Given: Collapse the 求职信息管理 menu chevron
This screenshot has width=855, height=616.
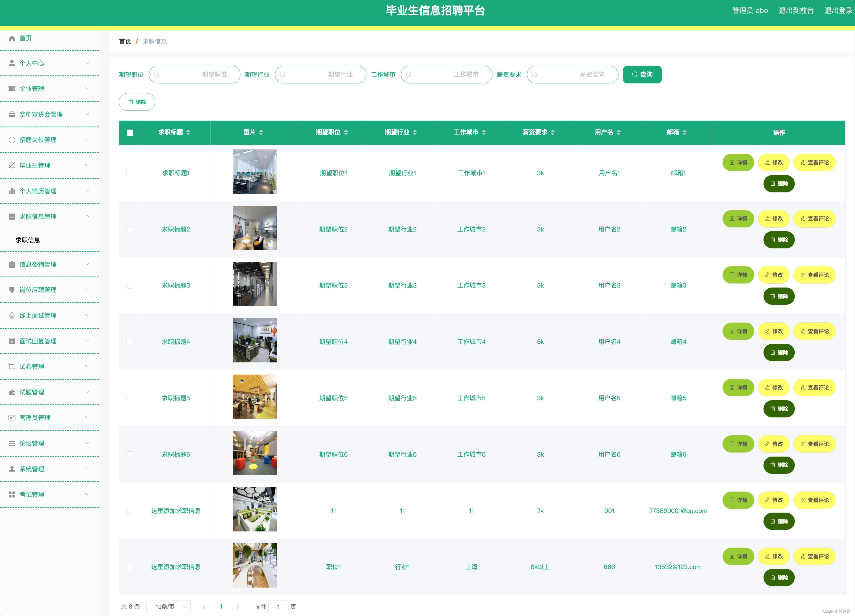Looking at the screenshot, I should tap(87, 216).
